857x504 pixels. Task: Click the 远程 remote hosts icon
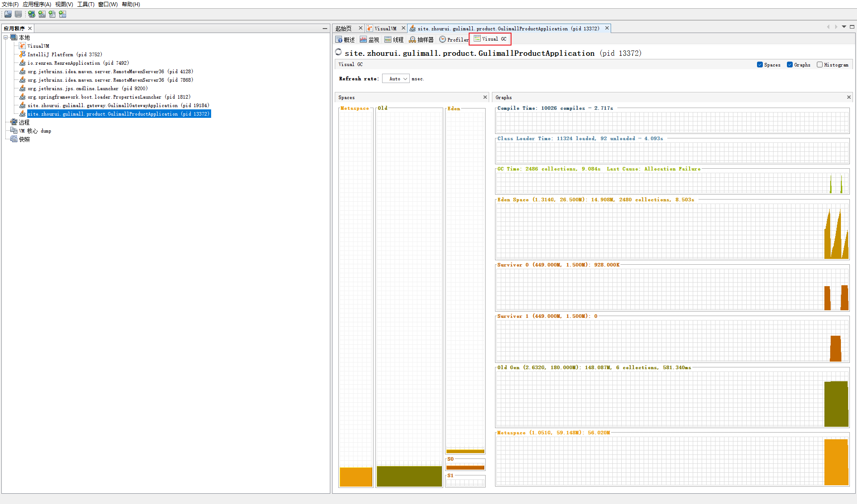coord(14,122)
